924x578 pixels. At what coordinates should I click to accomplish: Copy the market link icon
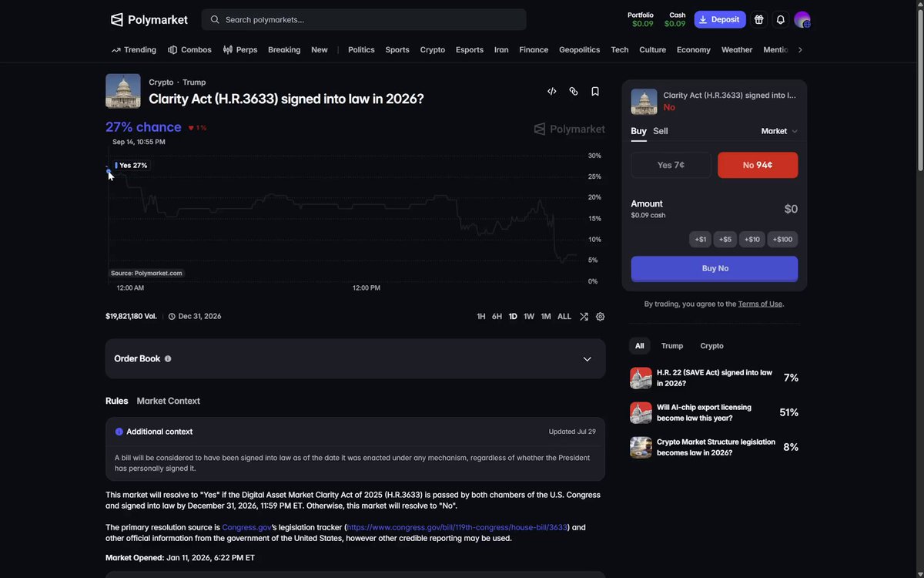(x=574, y=91)
